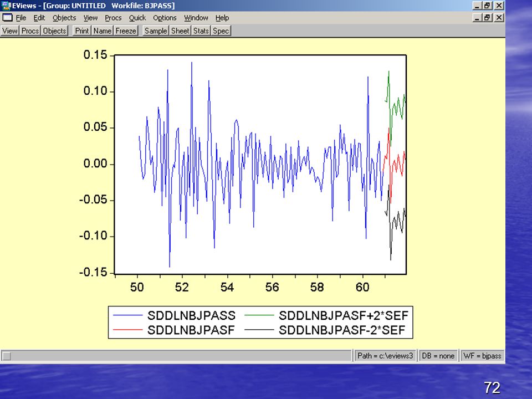Image resolution: width=532 pixels, height=399 pixels.
Task: Click the green legend line sample
Action: [x=259, y=315]
